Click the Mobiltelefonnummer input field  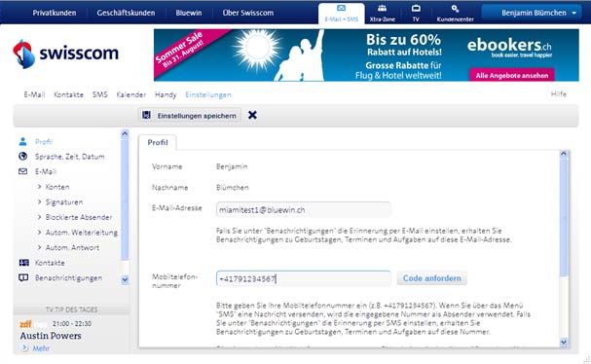click(304, 279)
